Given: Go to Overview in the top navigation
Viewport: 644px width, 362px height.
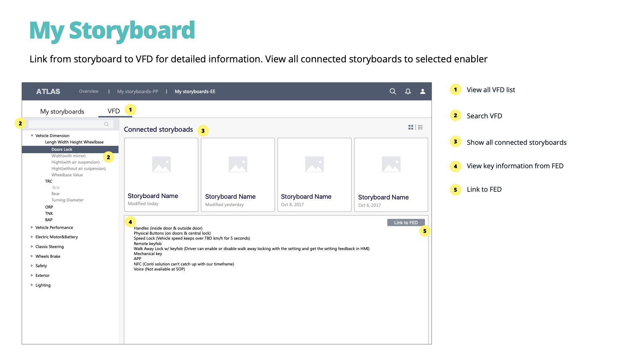Looking at the screenshot, I should tap(89, 91).
